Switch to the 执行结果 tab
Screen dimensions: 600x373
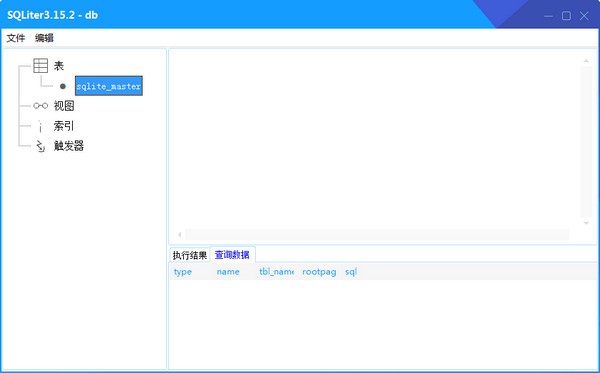click(190, 255)
